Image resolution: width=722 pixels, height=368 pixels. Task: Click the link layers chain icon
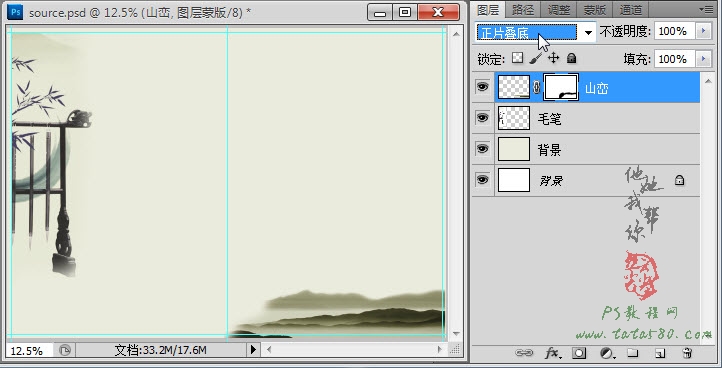coord(524,353)
